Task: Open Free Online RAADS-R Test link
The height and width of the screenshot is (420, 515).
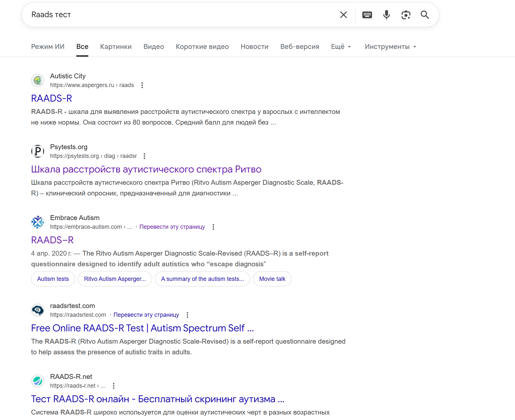Action: coord(142,328)
